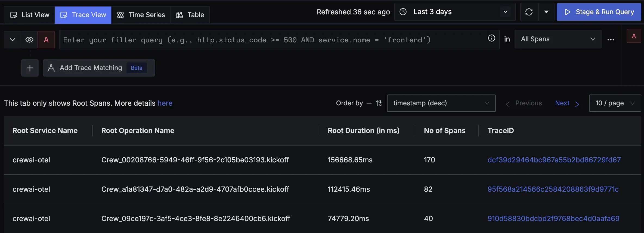The height and width of the screenshot is (233, 644).
Task: Open the All Spans dropdown
Action: tap(558, 39)
